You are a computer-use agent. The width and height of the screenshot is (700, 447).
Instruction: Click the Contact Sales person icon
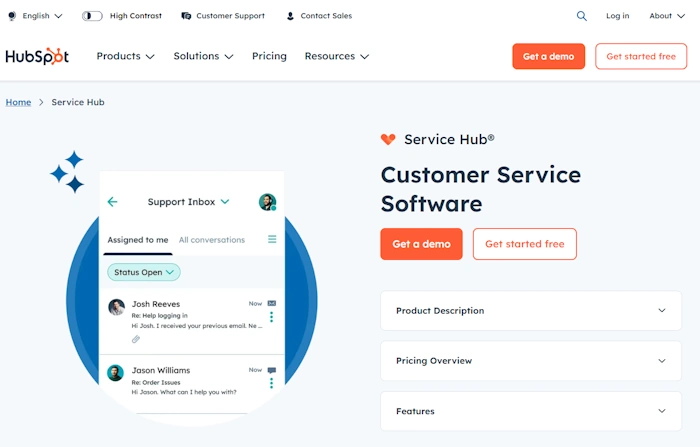(290, 16)
